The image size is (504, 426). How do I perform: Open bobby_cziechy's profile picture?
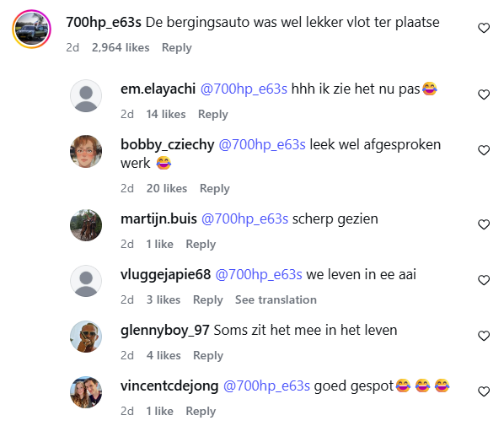click(86, 151)
